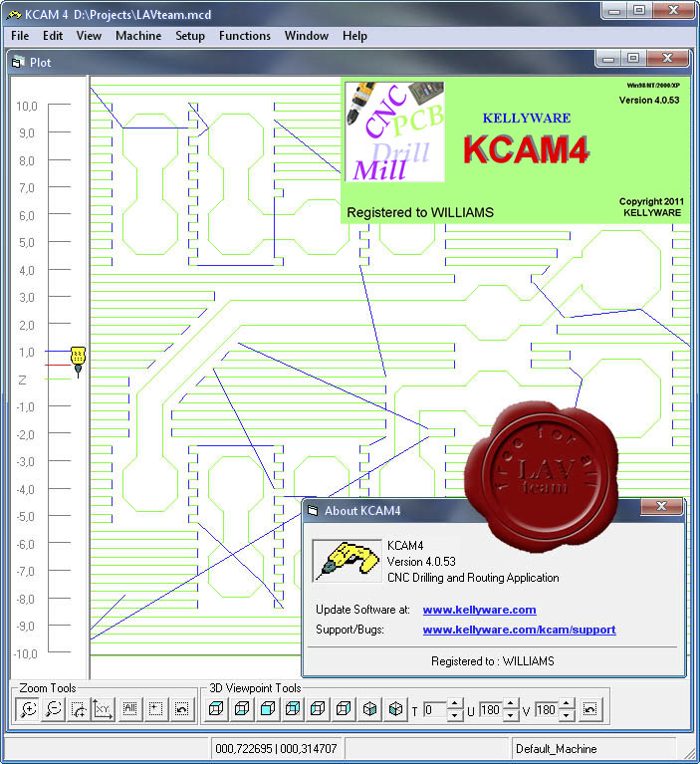This screenshot has width=700, height=764.
Task: Select the third 3D viewpoint cube icon
Action: [x=268, y=709]
